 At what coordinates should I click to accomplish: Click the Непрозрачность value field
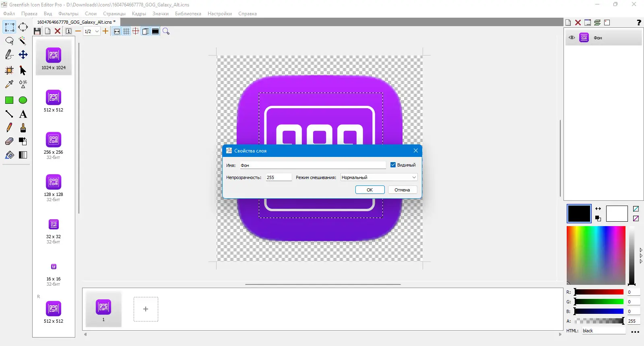279,177
